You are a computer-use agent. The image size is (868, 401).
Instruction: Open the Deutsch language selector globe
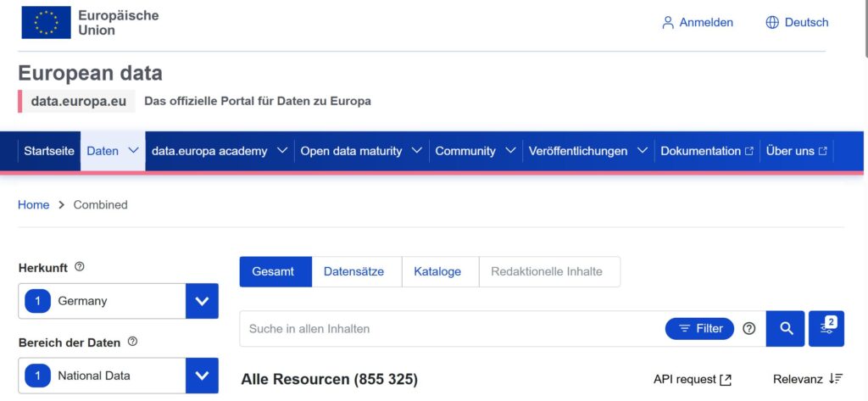click(x=772, y=23)
